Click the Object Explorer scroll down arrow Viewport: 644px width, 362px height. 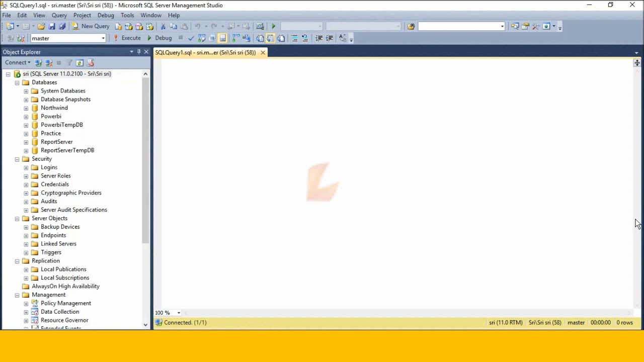145,325
